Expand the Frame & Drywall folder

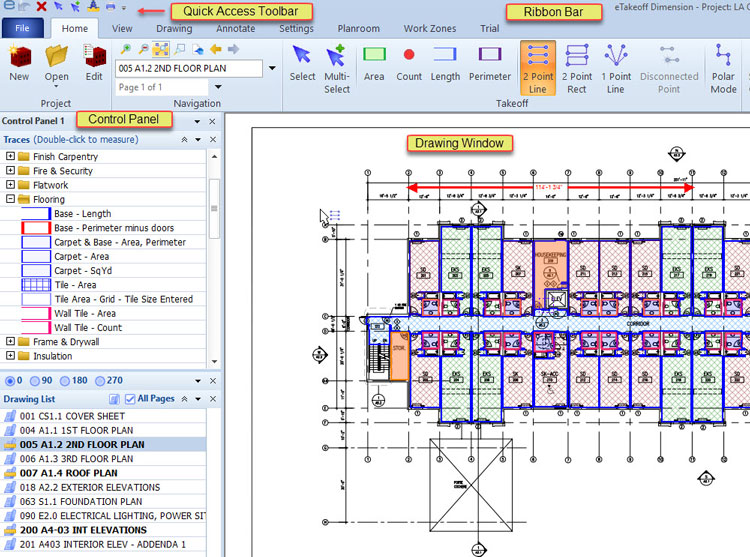(x=11, y=341)
